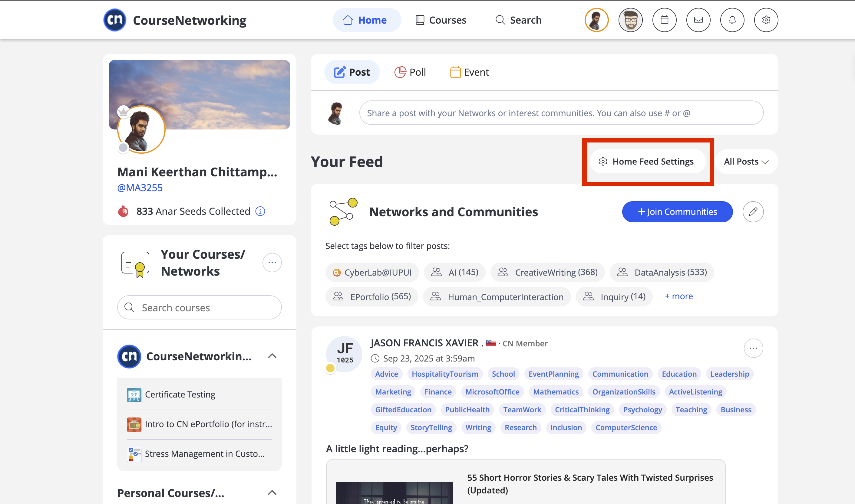Viewport: 855px width, 504px height.
Task: Collapse the Personal Courses section
Action: [x=272, y=493]
